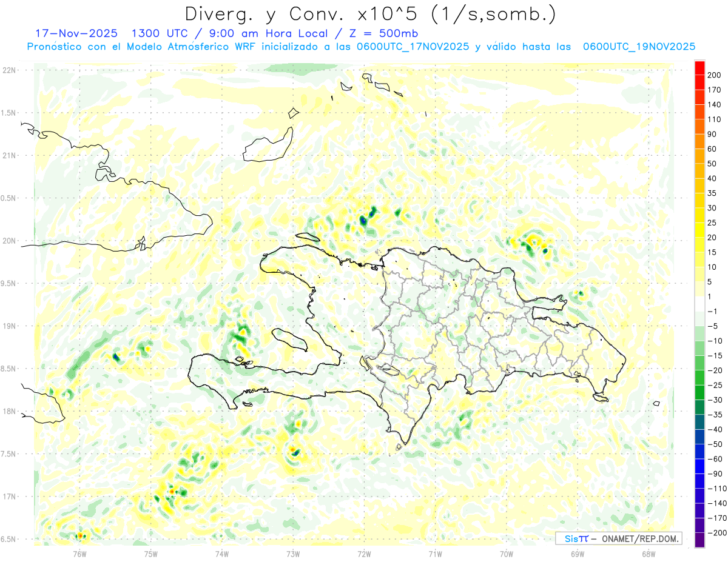
Task: Click the '22N' latitude label
Action: point(9,70)
